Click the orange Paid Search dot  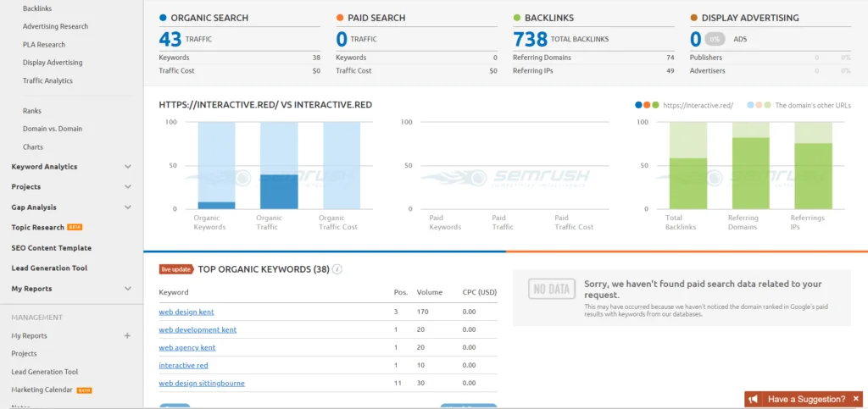[x=340, y=18]
